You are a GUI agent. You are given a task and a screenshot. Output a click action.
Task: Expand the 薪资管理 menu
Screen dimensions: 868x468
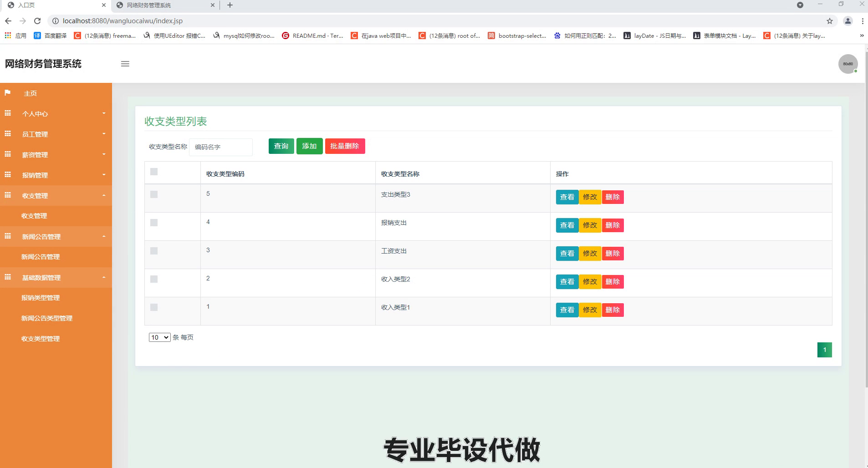click(x=56, y=154)
